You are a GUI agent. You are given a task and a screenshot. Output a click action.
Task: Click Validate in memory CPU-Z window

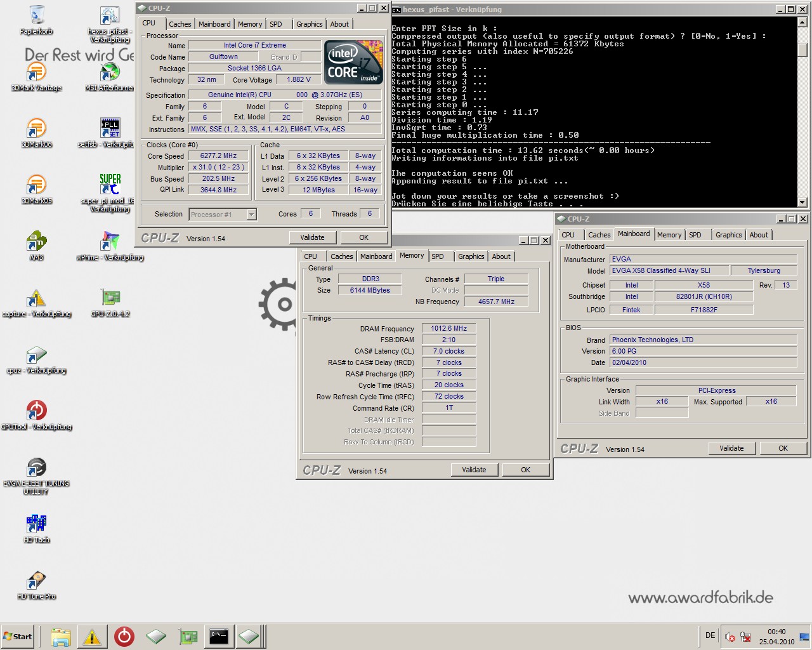(474, 470)
